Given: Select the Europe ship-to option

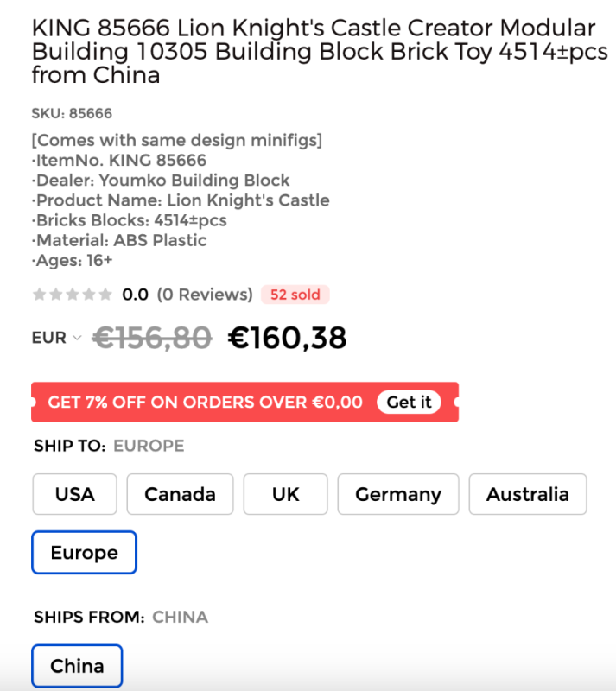Looking at the screenshot, I should coord(84,553).
